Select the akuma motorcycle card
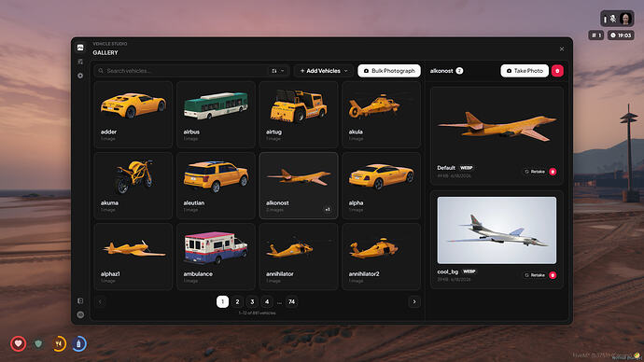Viewport: 644px width, 362px height. coord(133,186)
